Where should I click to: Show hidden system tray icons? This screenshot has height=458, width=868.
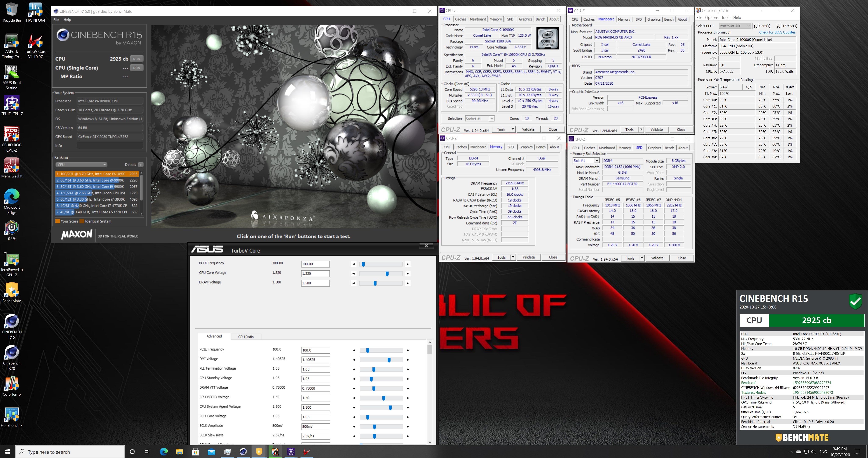click(x=790, y=452)
